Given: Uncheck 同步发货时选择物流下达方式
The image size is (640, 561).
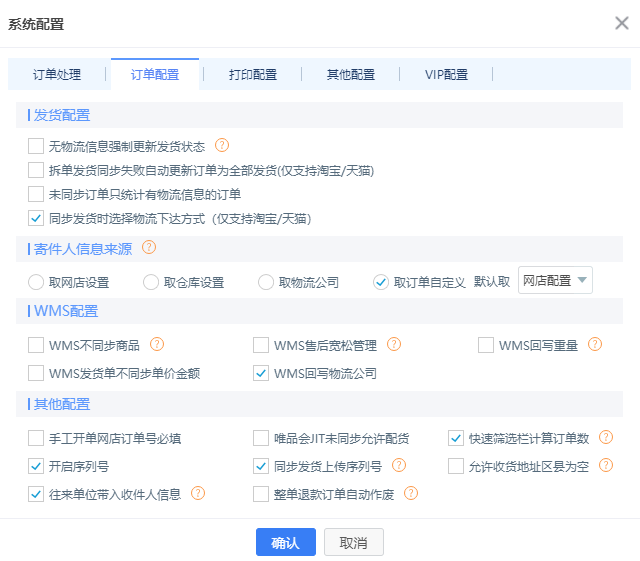Looking at the screenshot, I should [36, 218].
